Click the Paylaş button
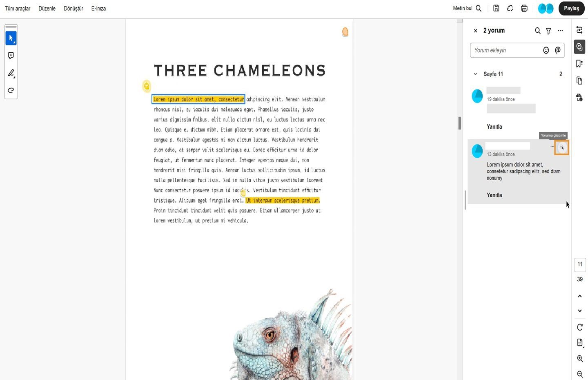The image size is (588, 380). point(572,8)
